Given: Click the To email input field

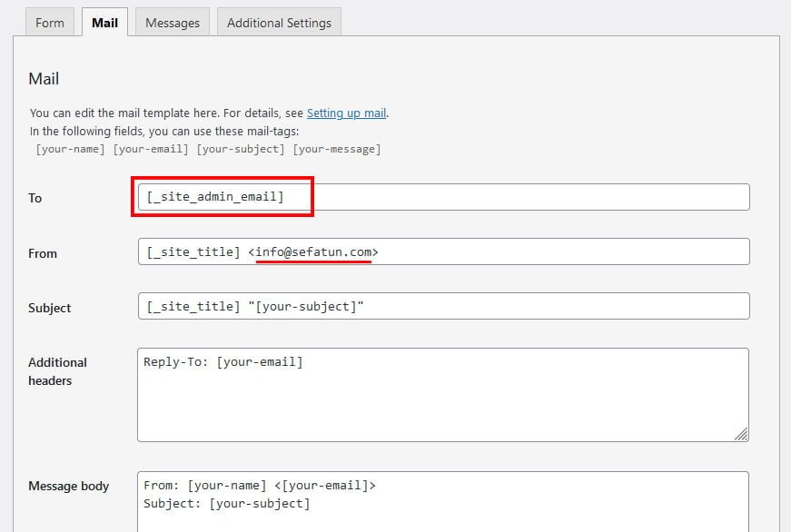Looking at the screenshot, I should click(443, 197).
